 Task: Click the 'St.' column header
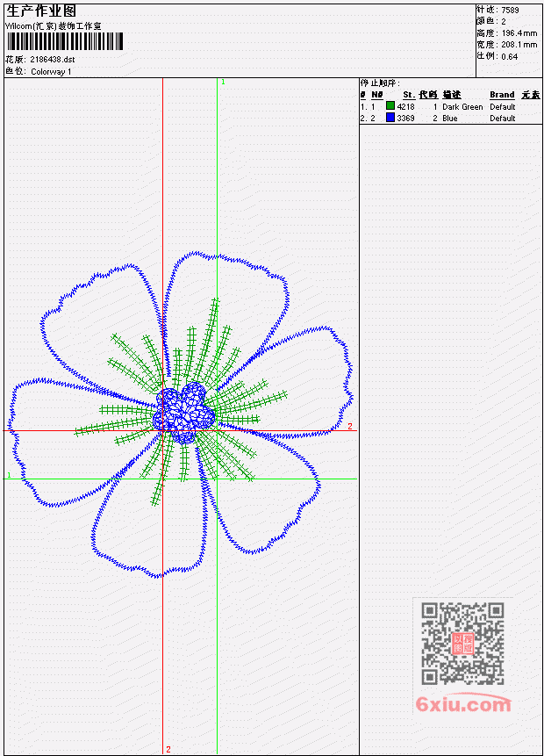coord(409,95)
